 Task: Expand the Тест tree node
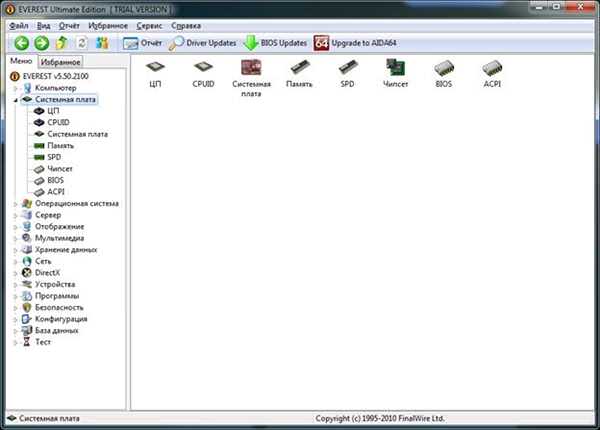pos(16,343)
